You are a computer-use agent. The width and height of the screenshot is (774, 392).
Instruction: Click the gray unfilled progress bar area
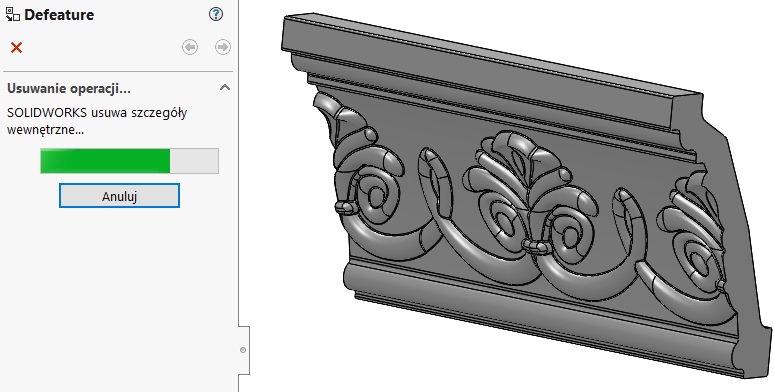194,161
